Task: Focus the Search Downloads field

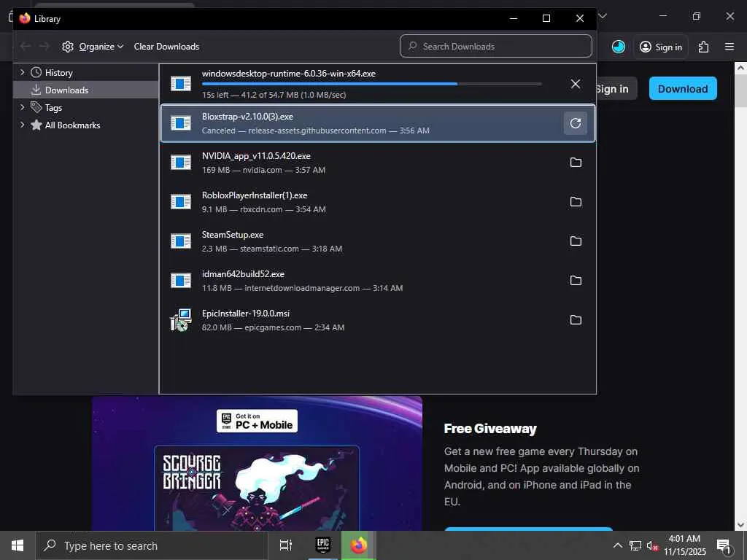Action: click(x=495, y=46)
